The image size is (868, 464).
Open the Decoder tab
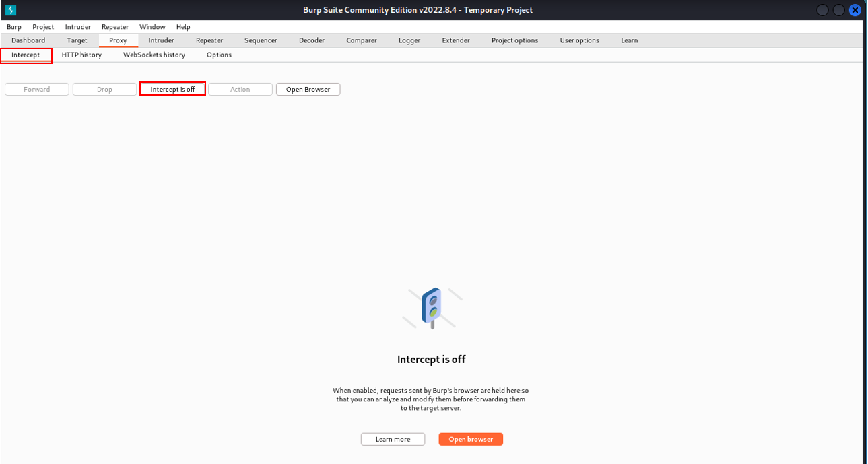point(312,40)
